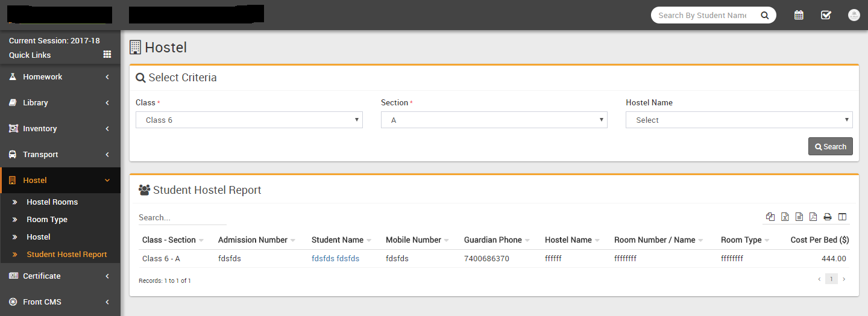Export the report as Excel
The width and height of the screenshot is (868, 316).
coord(785,217)
